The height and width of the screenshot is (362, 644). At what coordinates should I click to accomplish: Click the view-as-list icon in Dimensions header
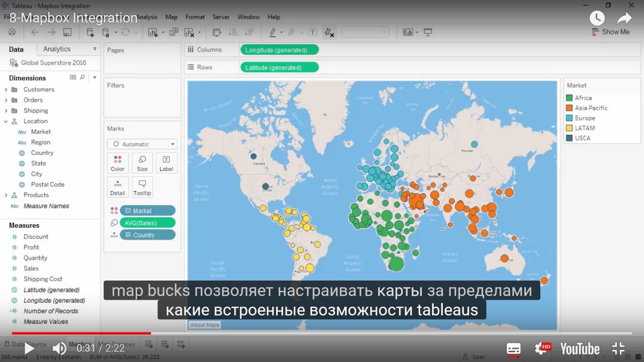[73, 77]
